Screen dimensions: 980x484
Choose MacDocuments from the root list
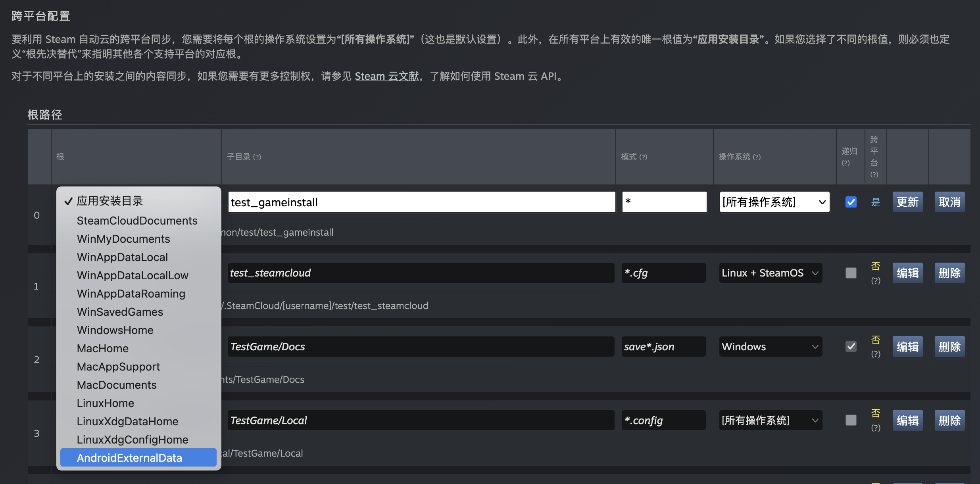pos(138,385)
